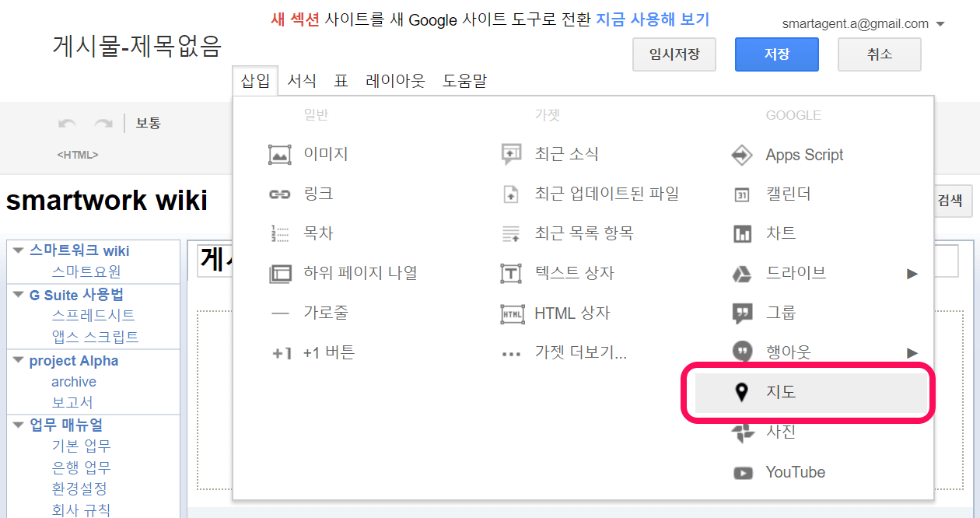Viewport: 980px width, 518px height.
Task: Click the image icon in insert menu
Action: pyautogui.click(x=279, y=155)
